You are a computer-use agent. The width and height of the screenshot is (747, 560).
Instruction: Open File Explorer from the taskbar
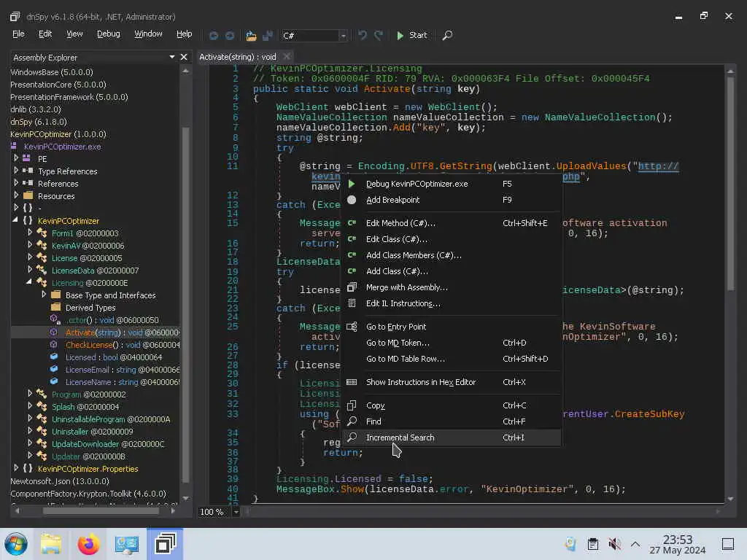click(x=50, y=544)
